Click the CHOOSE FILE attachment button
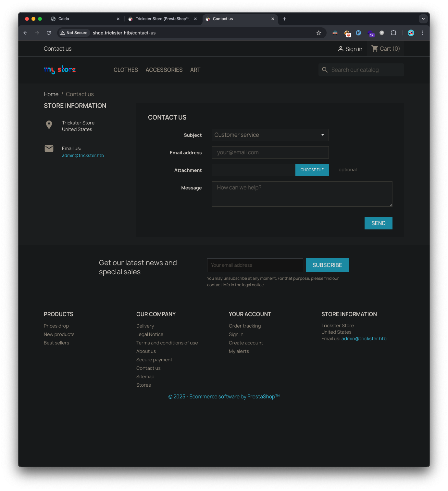Image resolution: width=448 pixels, height=491 pixels. [312, 170]
